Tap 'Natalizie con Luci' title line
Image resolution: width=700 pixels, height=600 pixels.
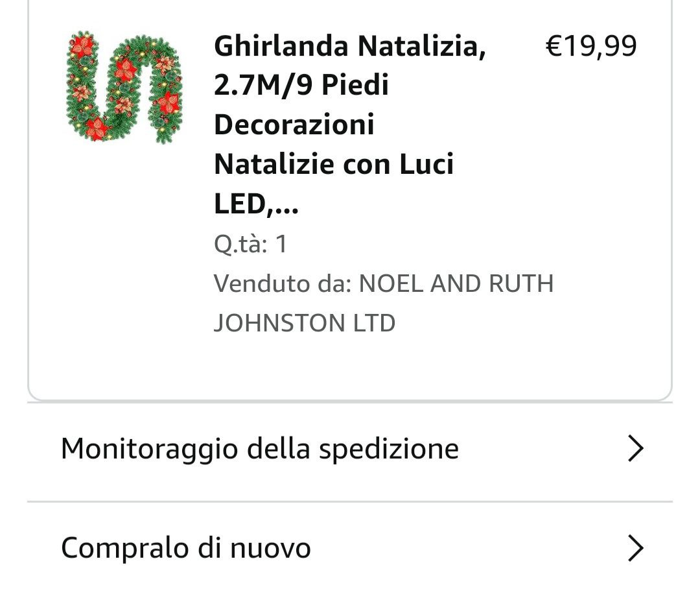[334, 165]
